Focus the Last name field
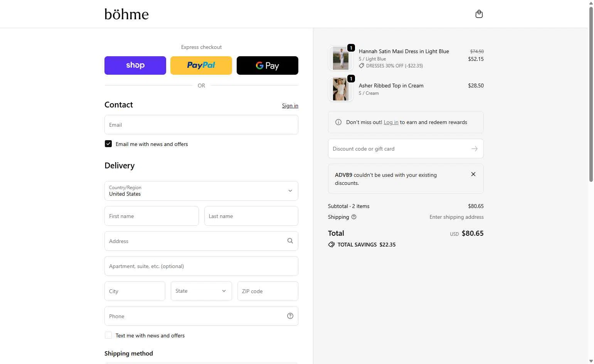This screenshot has width=594, height=364. pyautogui.click(x=251, y=216)
